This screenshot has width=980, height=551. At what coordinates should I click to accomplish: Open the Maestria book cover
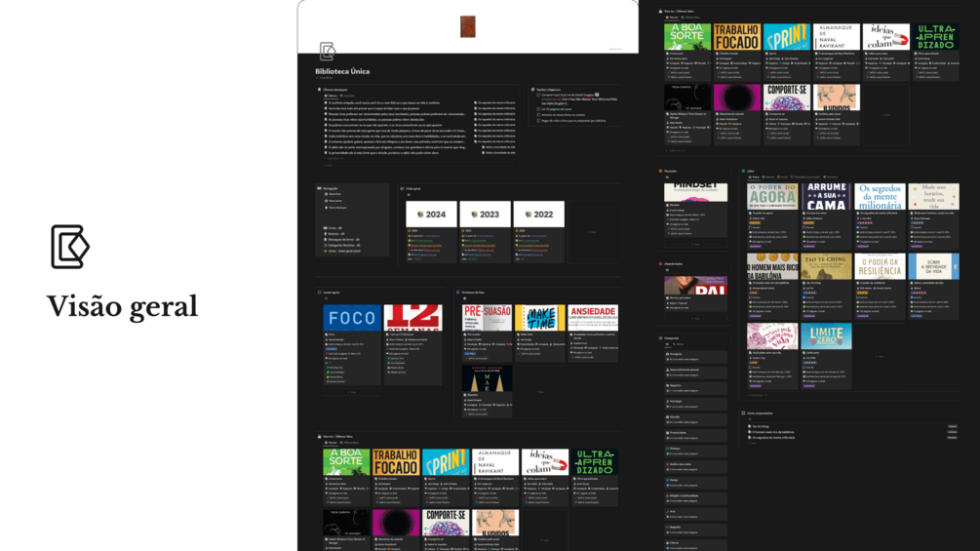point(487,378)
